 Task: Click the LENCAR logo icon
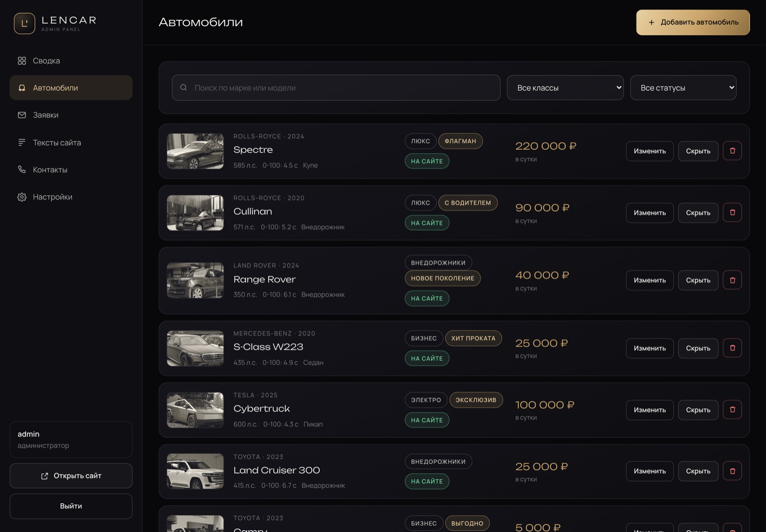(24, 23)
